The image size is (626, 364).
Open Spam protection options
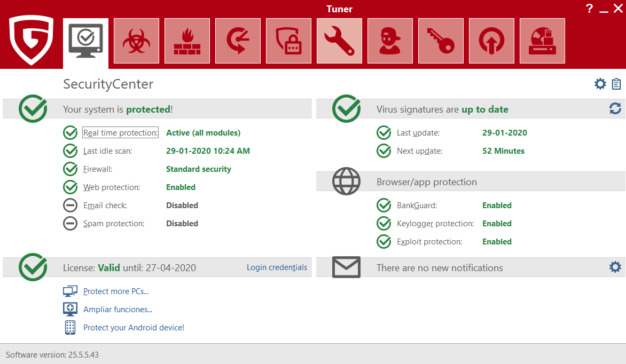click(114, 224)
